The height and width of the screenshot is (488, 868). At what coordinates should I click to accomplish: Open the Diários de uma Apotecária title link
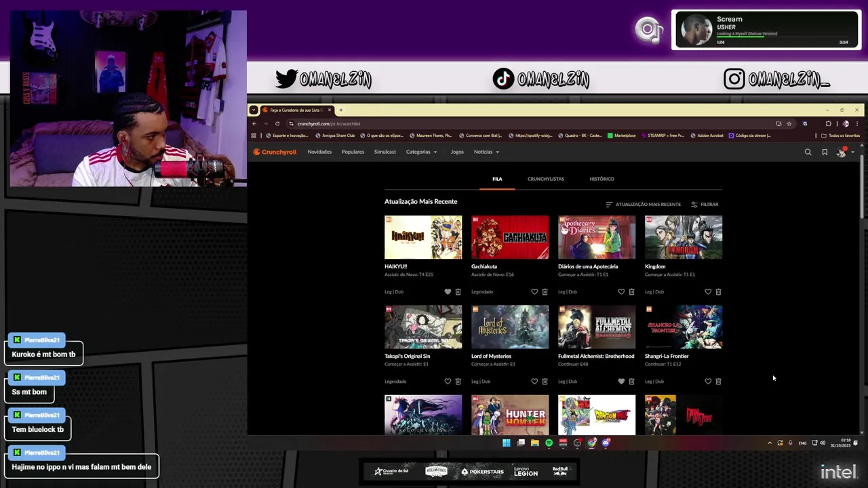(588, 266)
